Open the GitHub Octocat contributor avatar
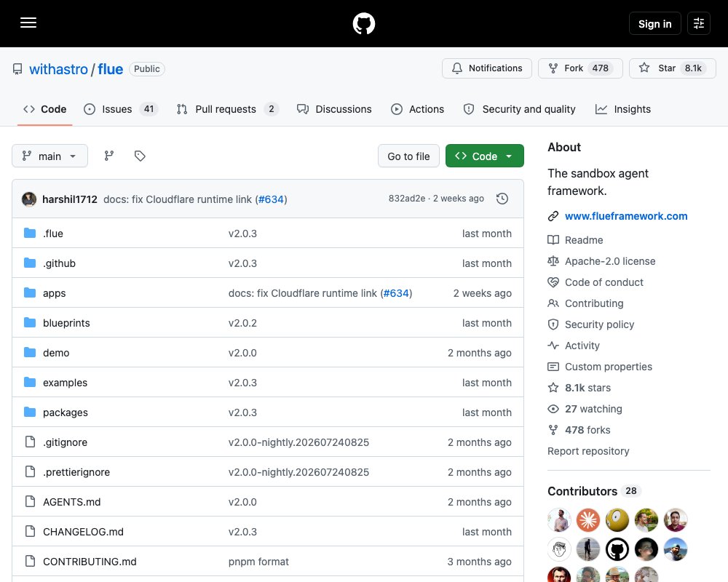The width and height of the screenshot is (728, 582). (x=617, y=549)
